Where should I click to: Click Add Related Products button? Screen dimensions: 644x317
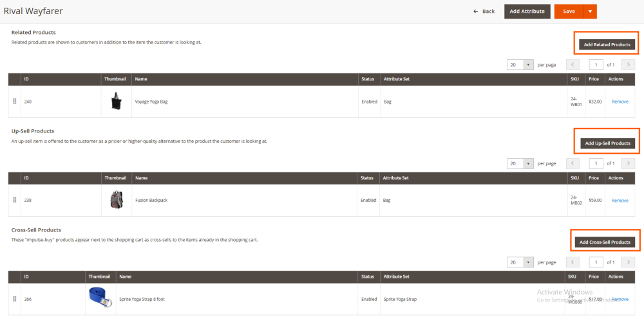[x=607, y=44]
